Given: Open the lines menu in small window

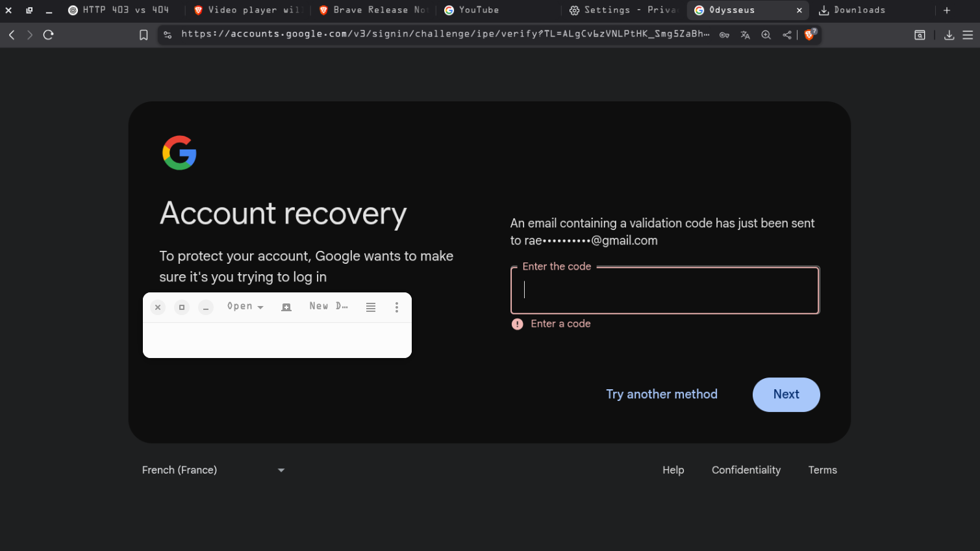Looking at the screenshot, I should click(x=371, y=307).
